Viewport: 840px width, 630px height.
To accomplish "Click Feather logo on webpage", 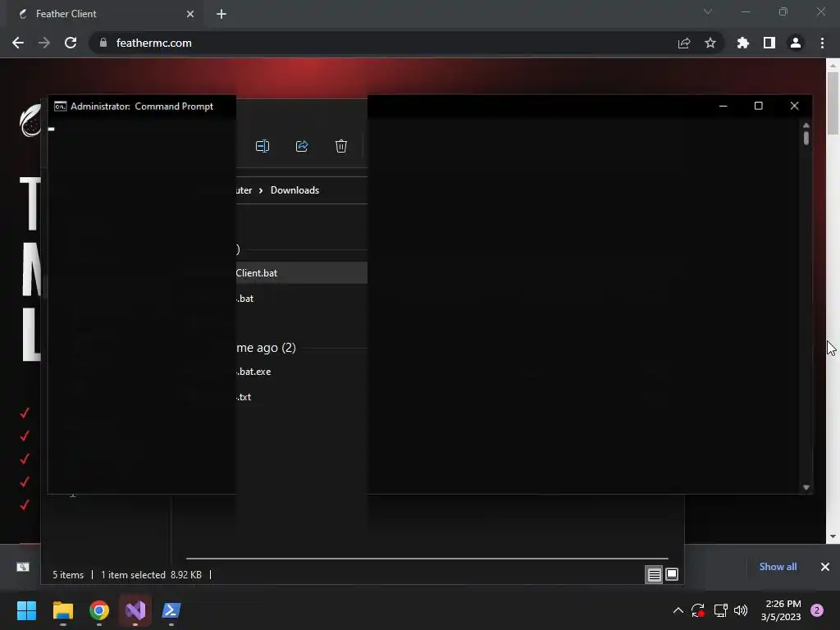I will 30,121.
